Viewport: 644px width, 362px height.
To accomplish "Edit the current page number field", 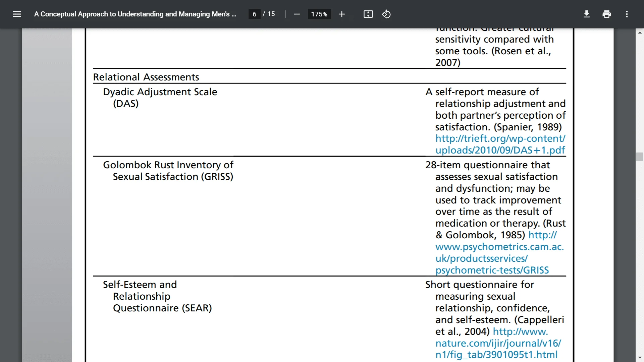I will click(255, 14).
